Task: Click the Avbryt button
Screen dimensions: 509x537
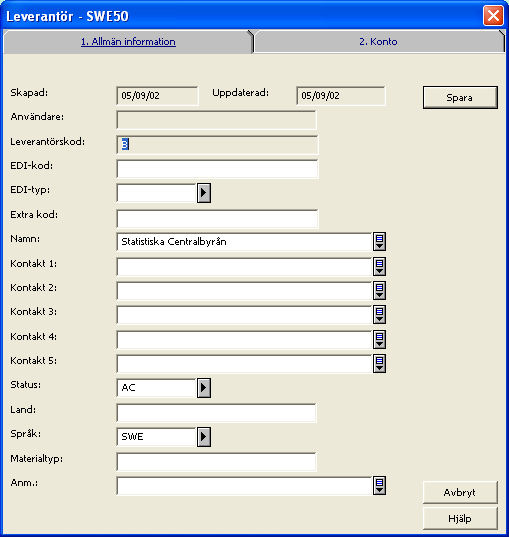Action: point(460,492)
